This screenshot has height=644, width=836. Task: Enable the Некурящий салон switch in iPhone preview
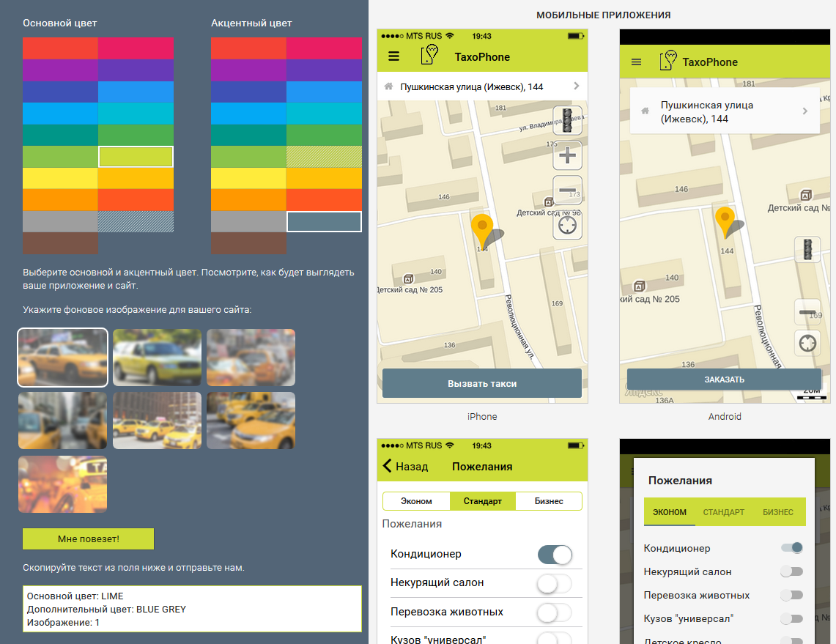pos(555,583)
